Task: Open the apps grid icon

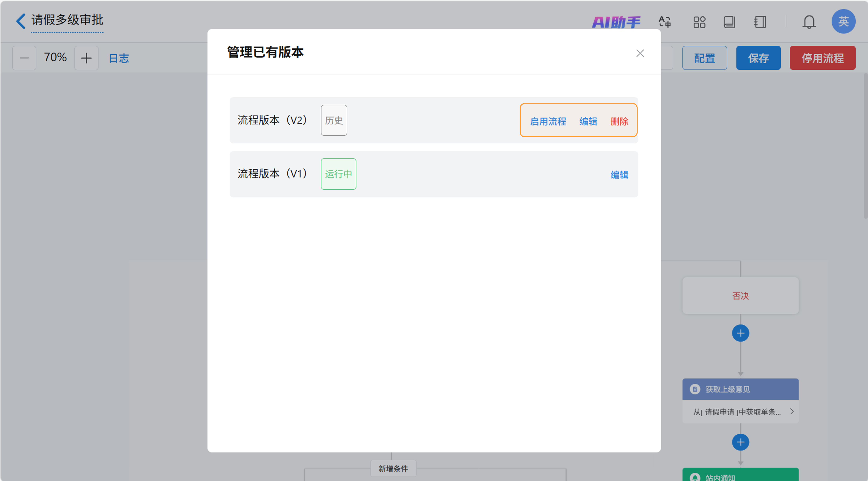Action: (x=699, y=22)
